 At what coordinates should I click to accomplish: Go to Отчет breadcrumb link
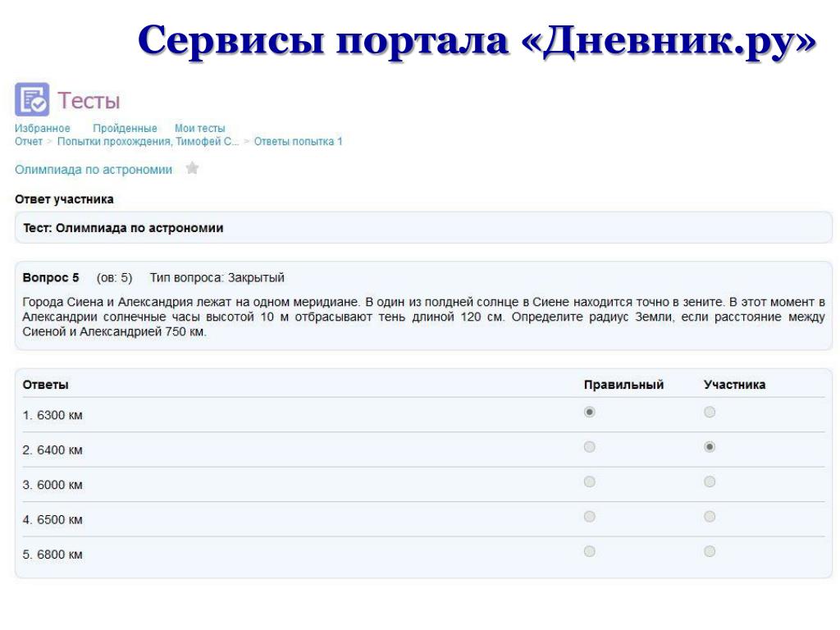pyautogui.click(x=29, y=141)
